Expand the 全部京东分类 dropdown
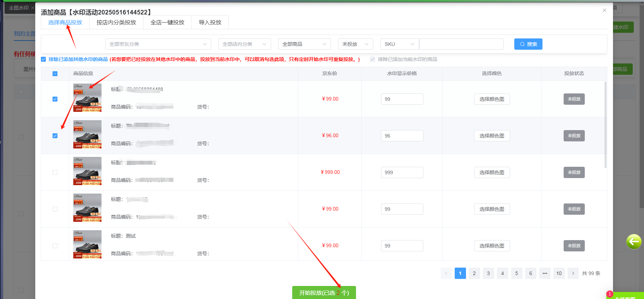 [158, 44]
